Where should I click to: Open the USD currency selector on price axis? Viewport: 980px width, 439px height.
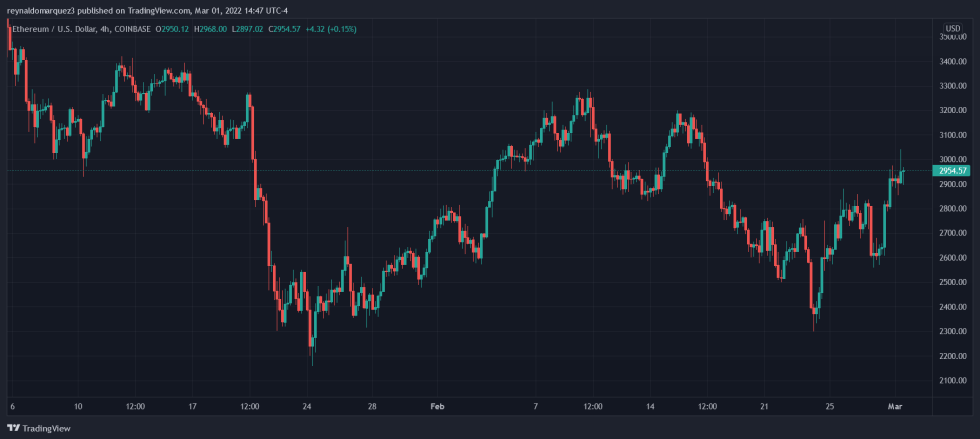pos(952,28)
